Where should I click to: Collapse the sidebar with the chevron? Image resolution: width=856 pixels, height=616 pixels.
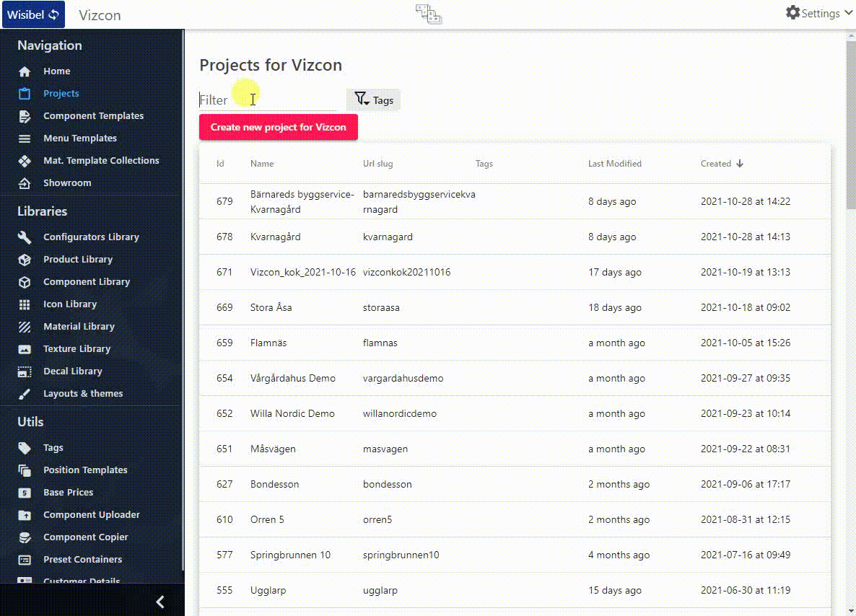click(160, 602)
